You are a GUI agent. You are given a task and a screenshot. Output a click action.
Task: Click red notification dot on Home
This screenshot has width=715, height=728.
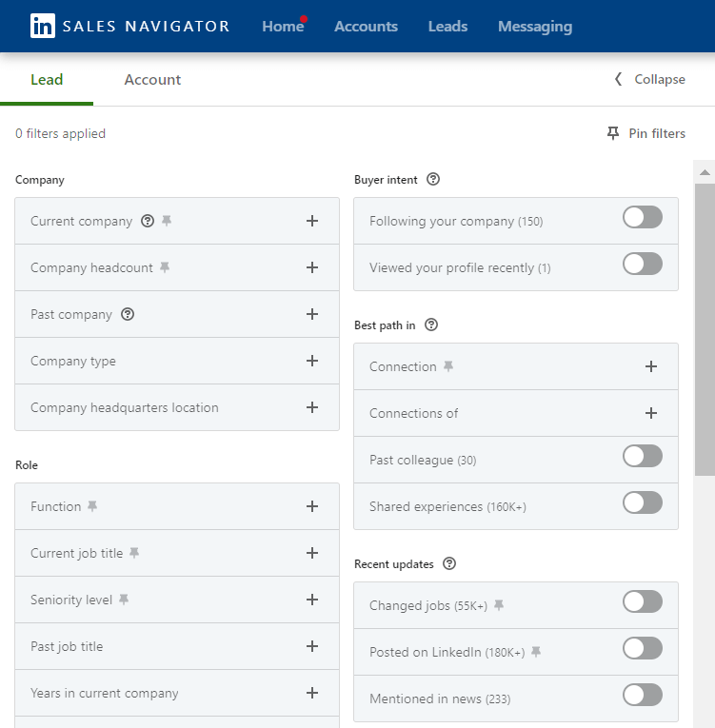304,19
